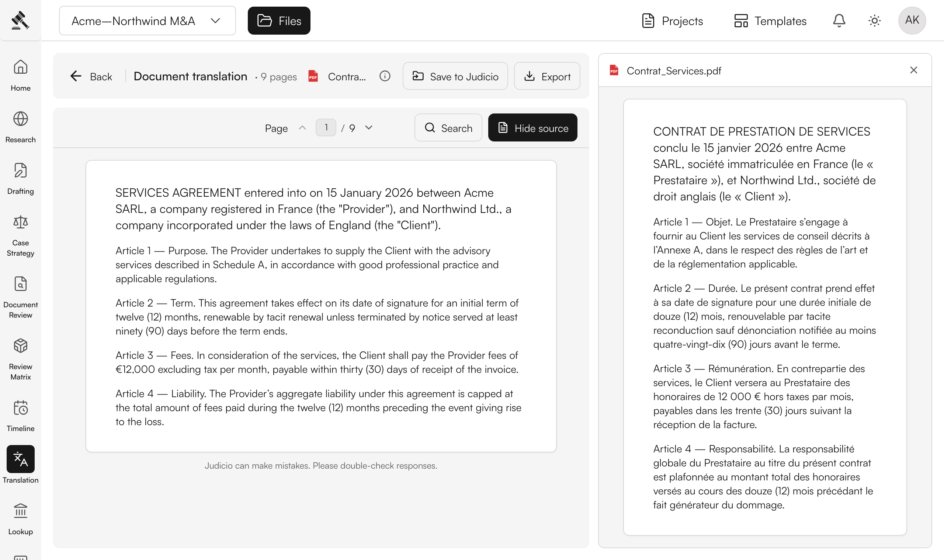Export the translated document

click(x=547, y=76)
